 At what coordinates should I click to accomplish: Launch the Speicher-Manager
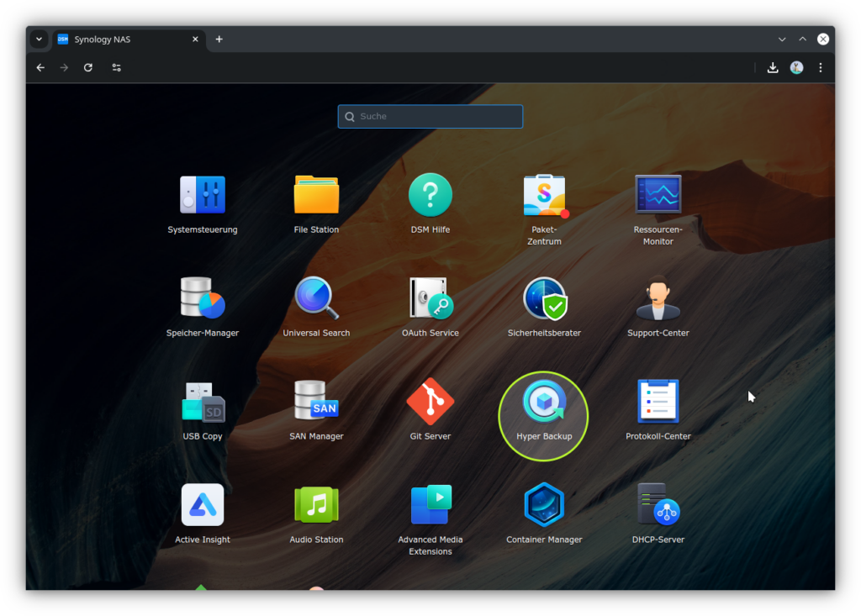(x=203, y=297)
